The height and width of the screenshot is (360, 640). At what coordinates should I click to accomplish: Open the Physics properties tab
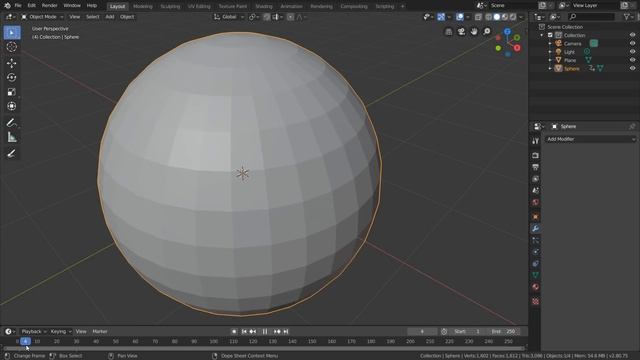point(536,252)
